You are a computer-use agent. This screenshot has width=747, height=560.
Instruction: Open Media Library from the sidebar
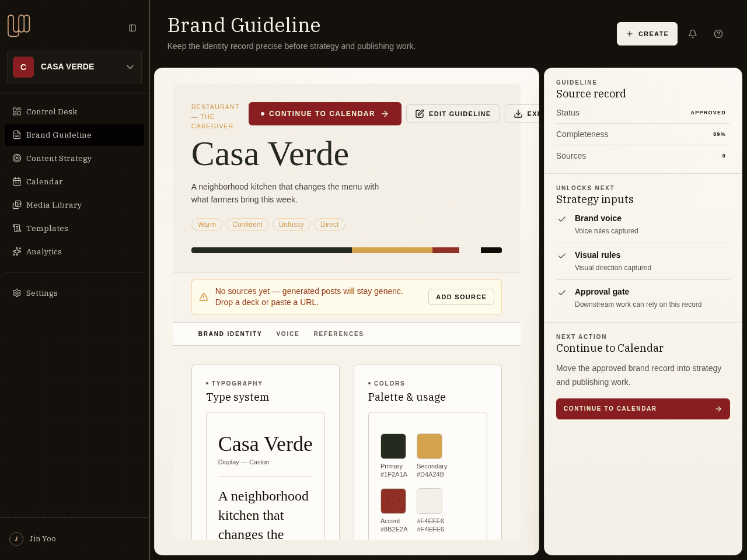[x=74, y=205]
